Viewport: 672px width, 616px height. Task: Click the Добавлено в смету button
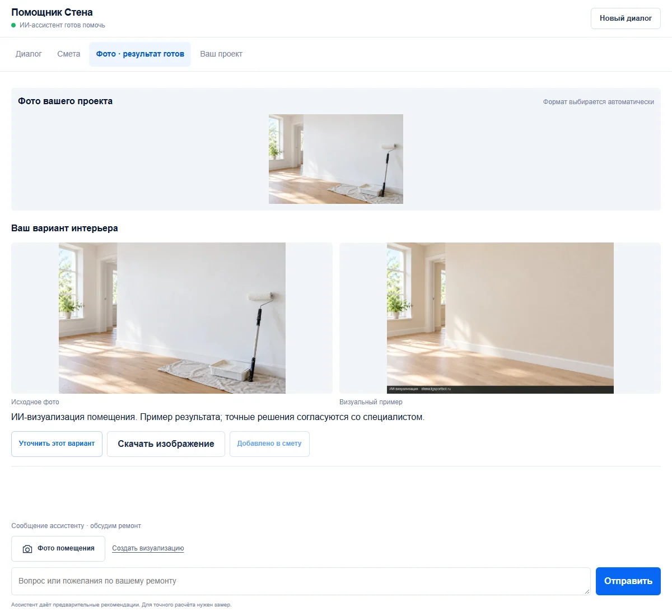click(x=269, y=444)
